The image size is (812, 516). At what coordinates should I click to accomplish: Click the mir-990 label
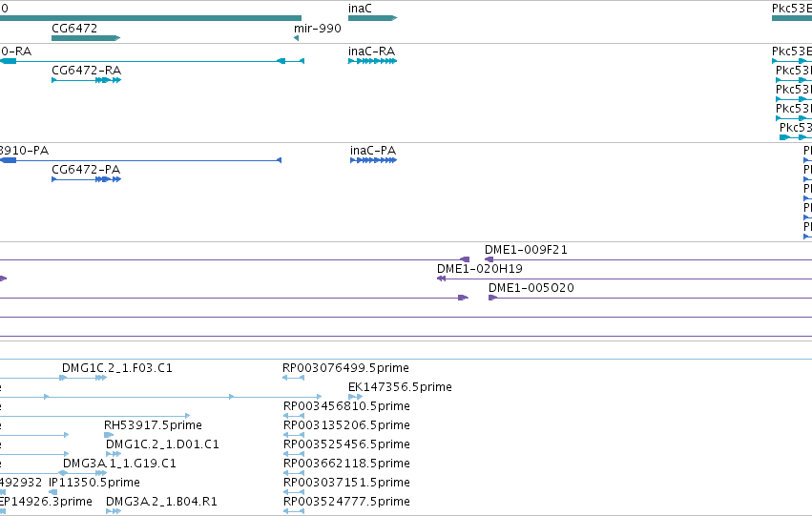(x=318, y=29)
